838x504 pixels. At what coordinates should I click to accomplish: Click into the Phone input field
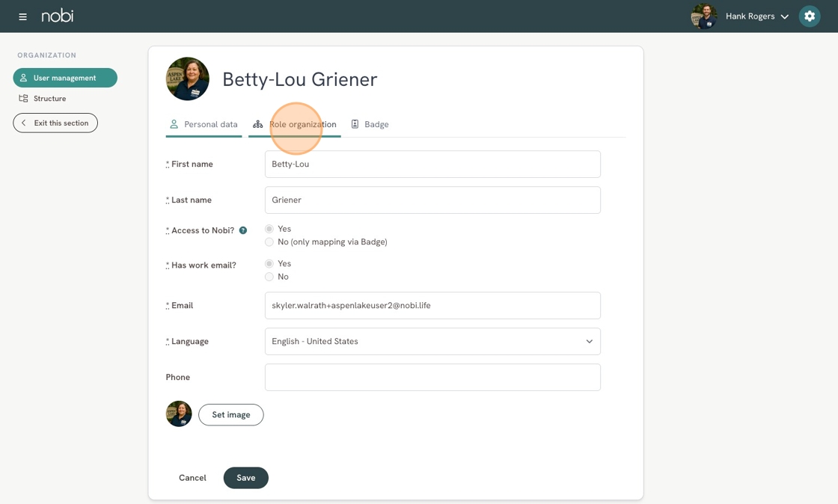pyautogui.click(x=432, y=378)
